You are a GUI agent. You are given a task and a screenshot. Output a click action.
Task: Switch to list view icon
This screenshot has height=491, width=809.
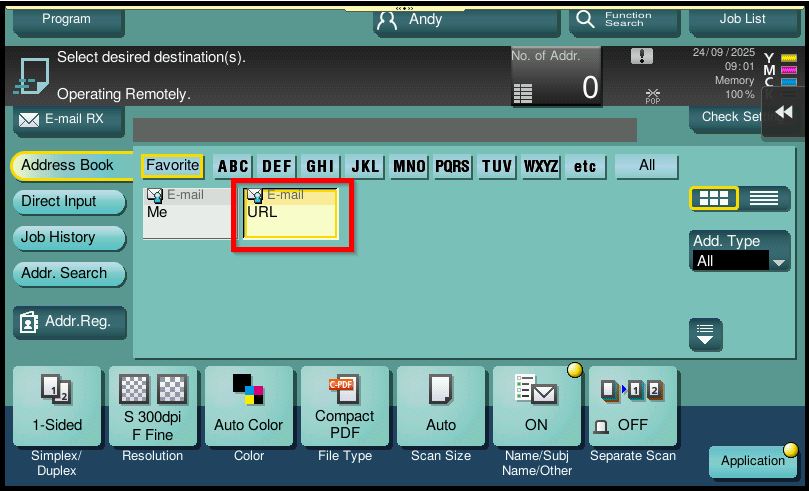pos(764,198)
